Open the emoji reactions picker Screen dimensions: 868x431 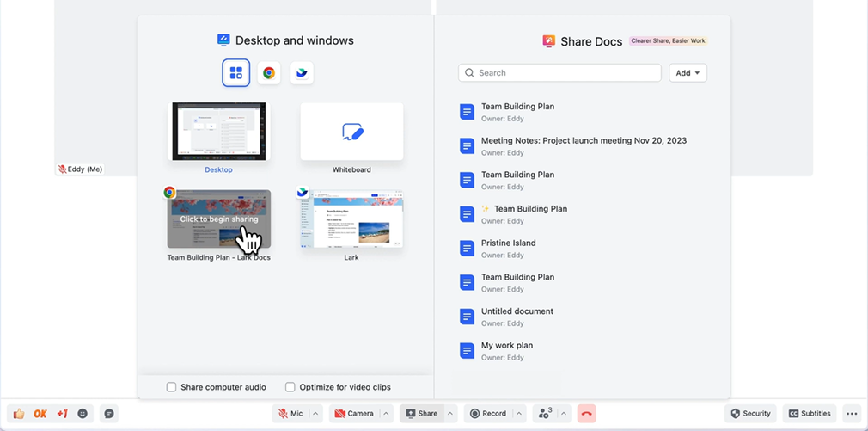(x=83, y=414)
